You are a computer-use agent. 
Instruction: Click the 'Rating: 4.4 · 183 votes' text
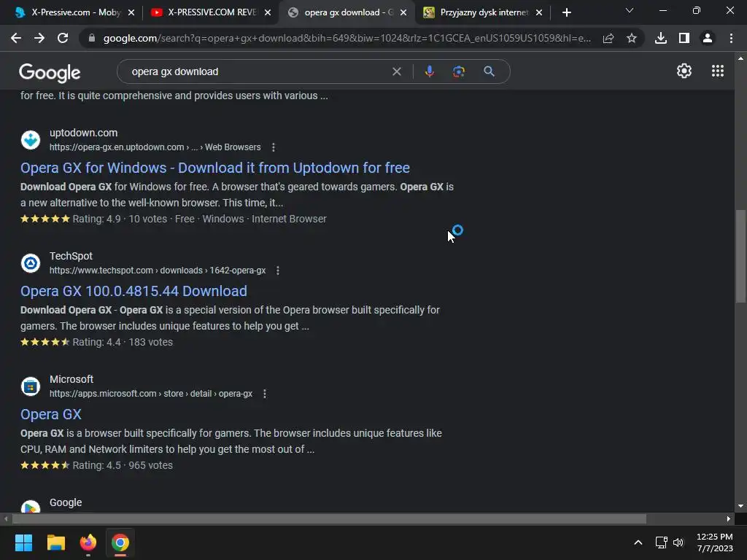[123, 342]
